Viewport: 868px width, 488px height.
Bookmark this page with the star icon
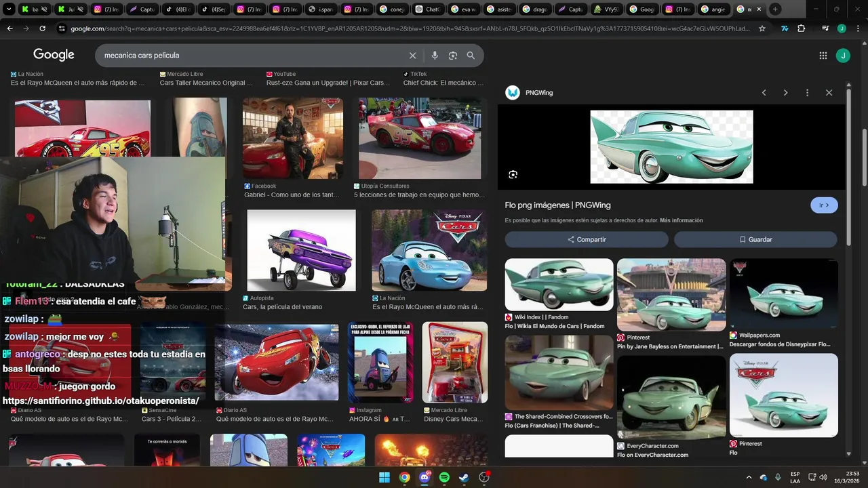click(762, 28)
